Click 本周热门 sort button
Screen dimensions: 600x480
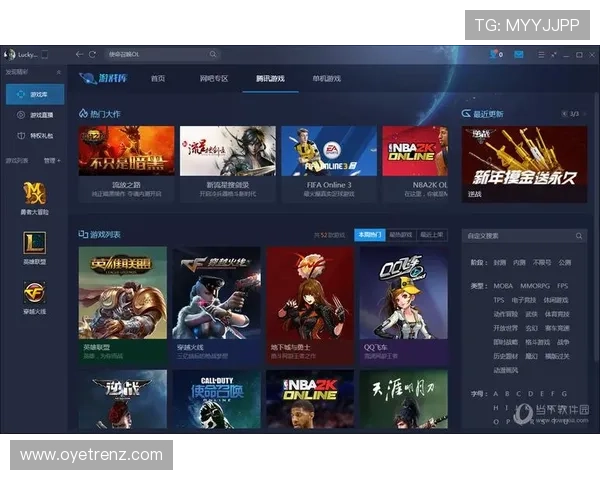point(369,235)
